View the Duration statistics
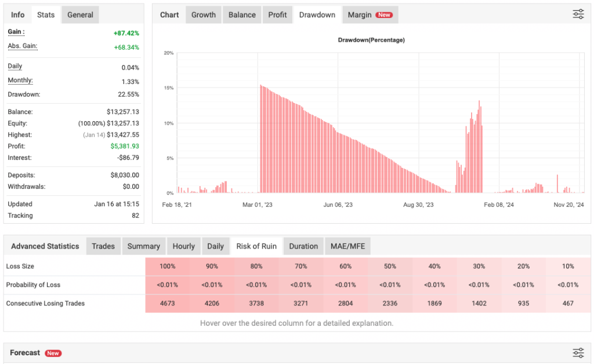 click(x=303, y=246)
